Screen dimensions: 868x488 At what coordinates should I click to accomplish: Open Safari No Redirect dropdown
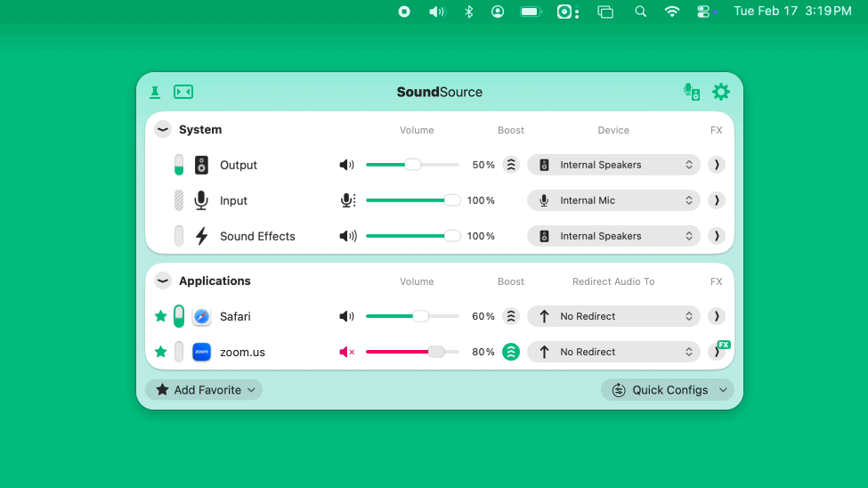pos(613,316)
